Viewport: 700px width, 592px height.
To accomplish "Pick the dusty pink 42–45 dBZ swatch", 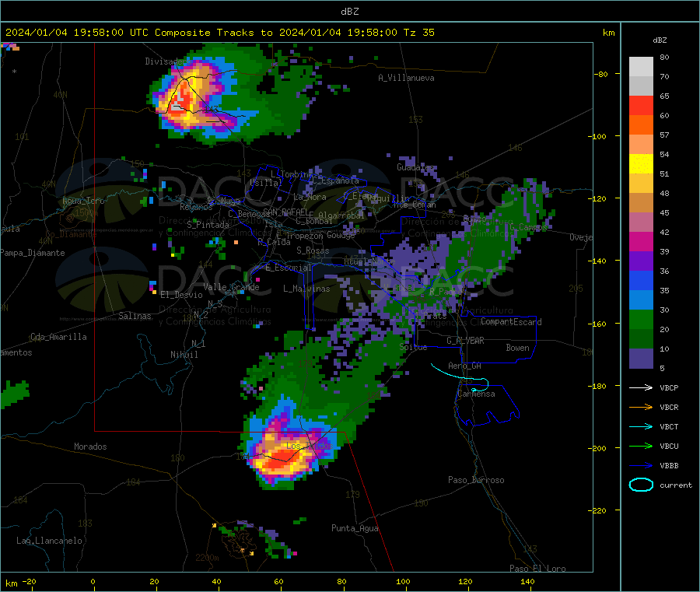I will 641,222.
